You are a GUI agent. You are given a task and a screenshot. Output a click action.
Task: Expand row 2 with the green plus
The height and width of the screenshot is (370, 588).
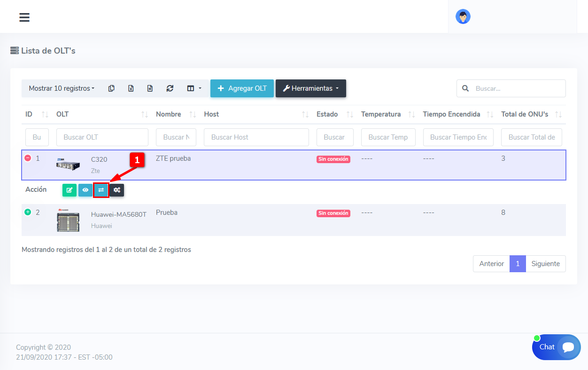[28, 213]
